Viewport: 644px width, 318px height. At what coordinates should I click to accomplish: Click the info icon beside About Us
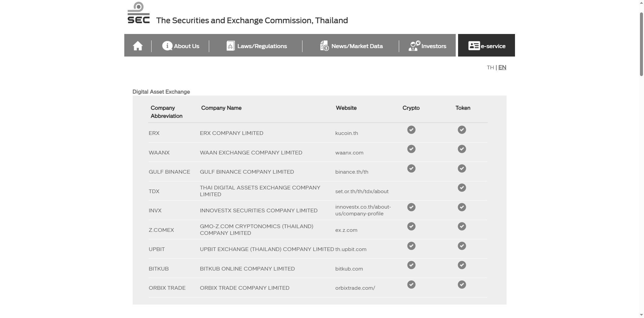click(x=167, y=46)
